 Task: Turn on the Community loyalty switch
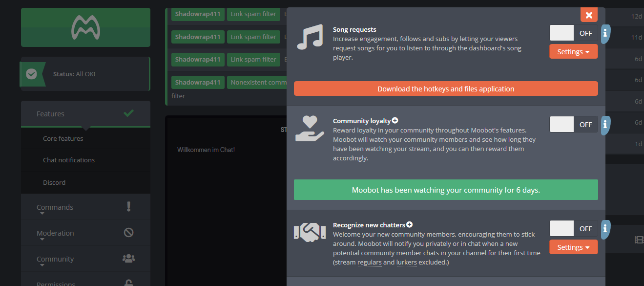pos(573,125)
